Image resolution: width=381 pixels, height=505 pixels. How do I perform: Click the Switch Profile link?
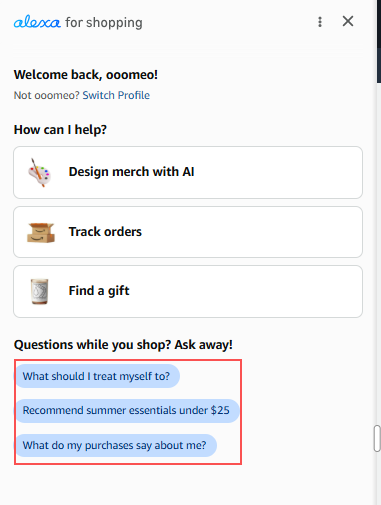(116, 95)
